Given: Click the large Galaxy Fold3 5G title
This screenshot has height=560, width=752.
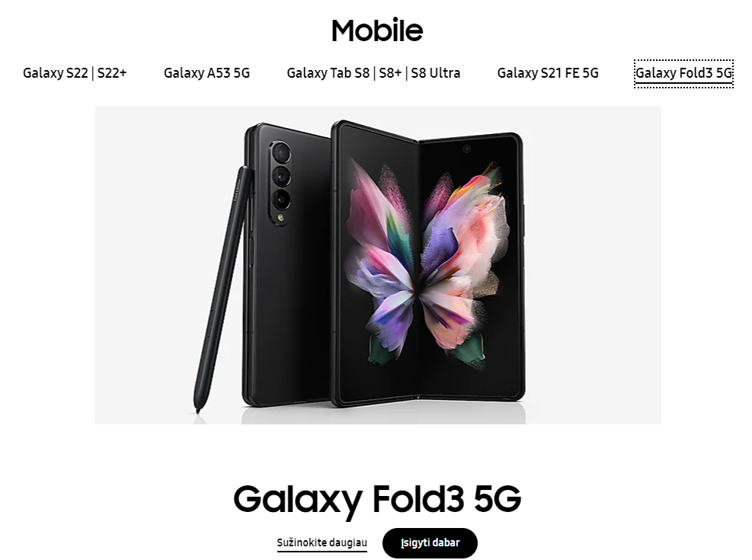Looking at the screenshot, I should 377,498.
